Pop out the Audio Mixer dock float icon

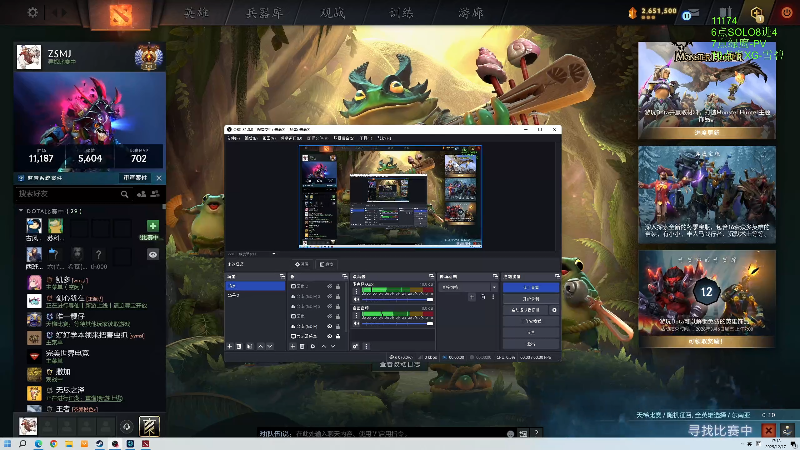pyautogui.click(x=432, y=277)
